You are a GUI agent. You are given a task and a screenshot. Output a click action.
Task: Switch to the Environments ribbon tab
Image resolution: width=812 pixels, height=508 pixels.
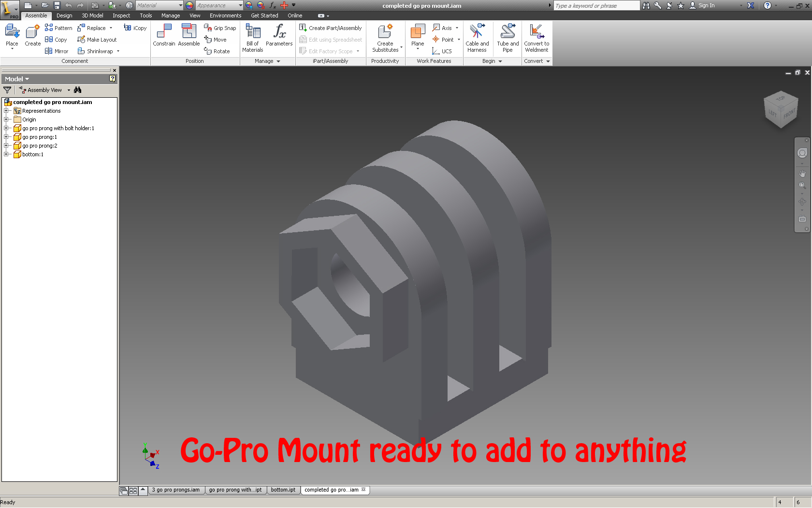click(x=225, y=15)
